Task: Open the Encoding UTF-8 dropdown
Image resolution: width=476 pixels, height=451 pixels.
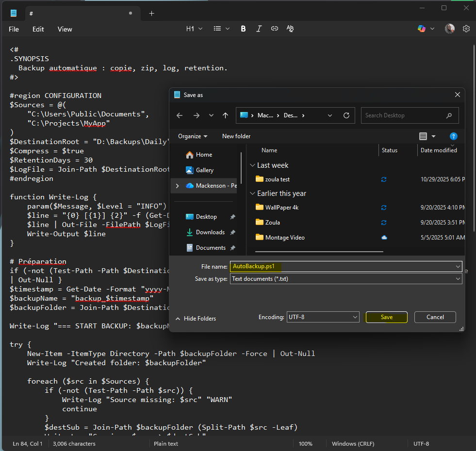Action: [323, 317]
